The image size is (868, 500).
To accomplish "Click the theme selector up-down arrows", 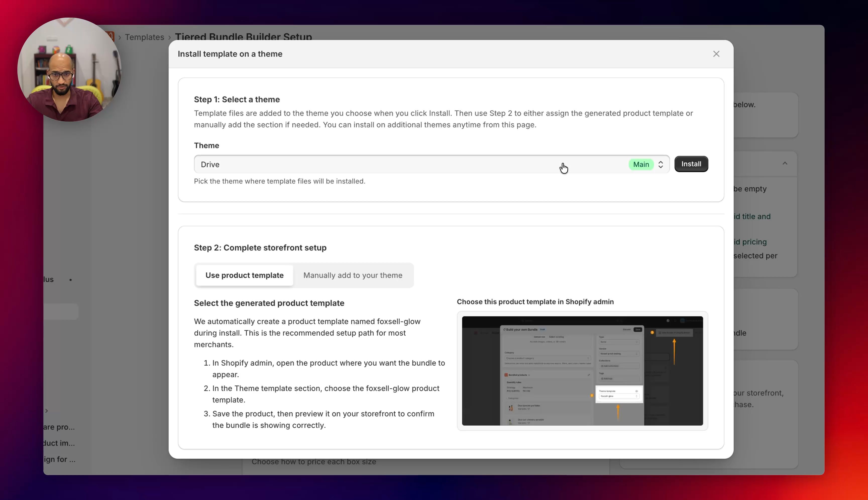I will 660,165.
